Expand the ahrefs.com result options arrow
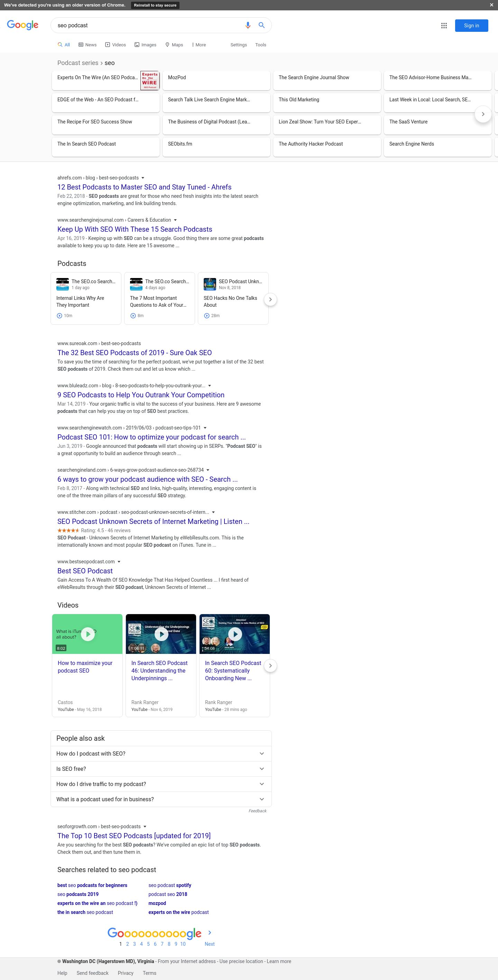 143,178
